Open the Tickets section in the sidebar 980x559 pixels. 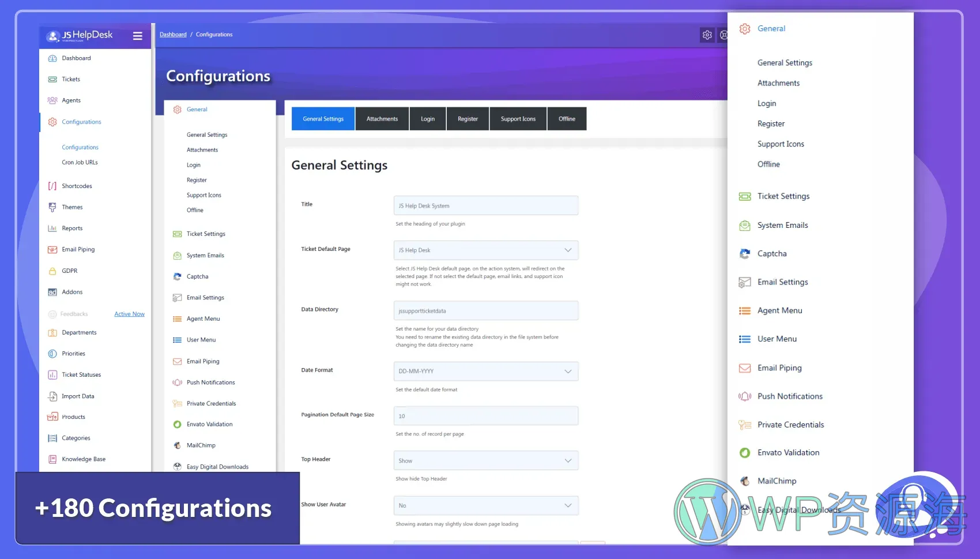(x=70, y=79)
